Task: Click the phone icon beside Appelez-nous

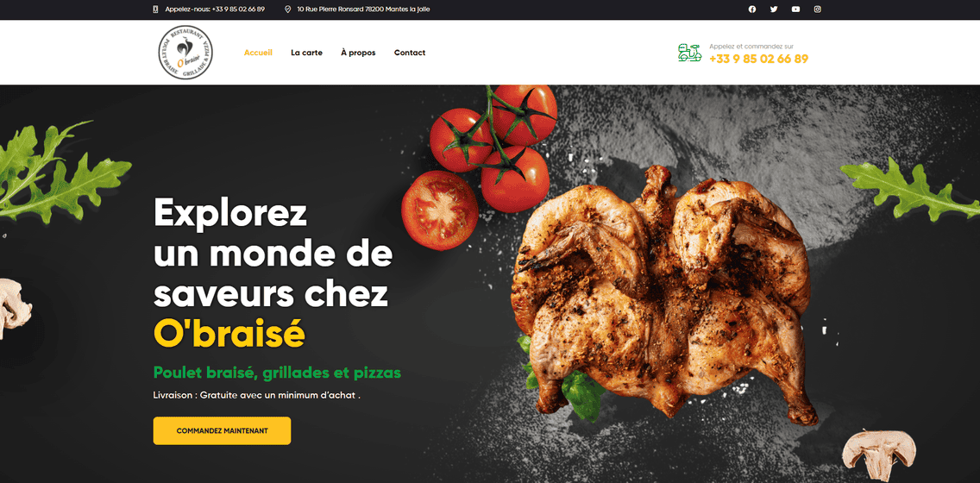Action: (155, 9)
